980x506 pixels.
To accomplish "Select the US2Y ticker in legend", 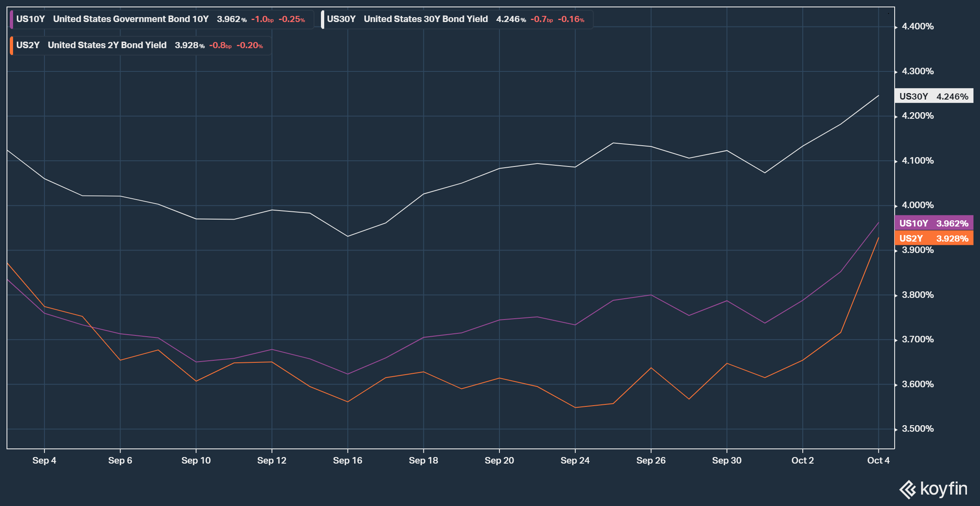I will point(28,45).
